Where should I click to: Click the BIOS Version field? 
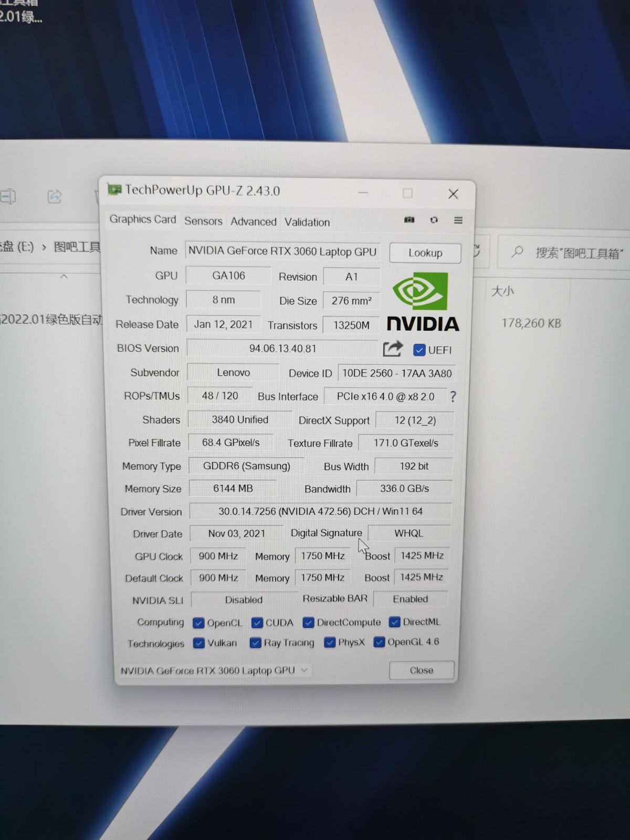[282, 349]
